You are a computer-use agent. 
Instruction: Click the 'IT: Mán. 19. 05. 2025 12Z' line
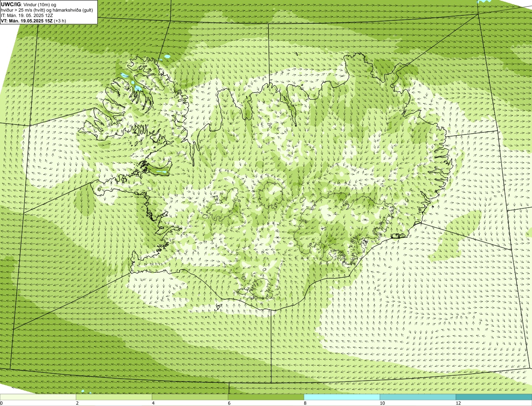click(27, 15)
